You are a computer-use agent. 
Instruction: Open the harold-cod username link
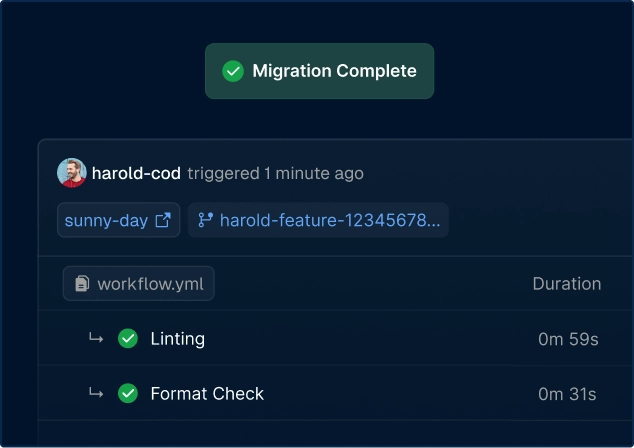coord(136,173)
